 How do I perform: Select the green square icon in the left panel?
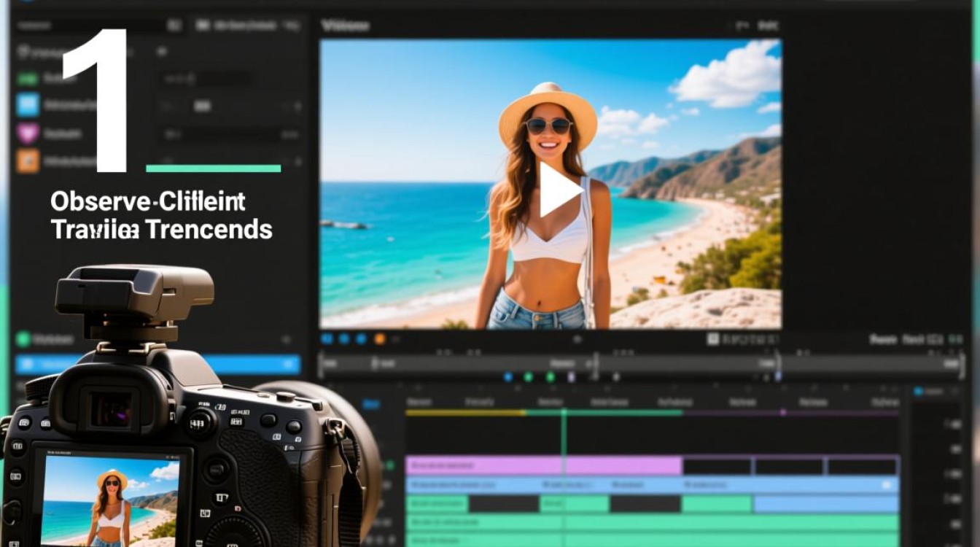point(28,78)
